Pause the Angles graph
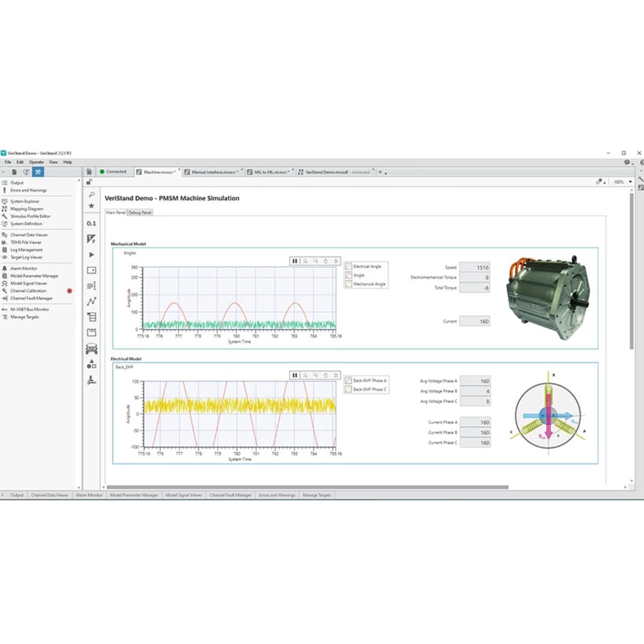 [x=295, y=261]
